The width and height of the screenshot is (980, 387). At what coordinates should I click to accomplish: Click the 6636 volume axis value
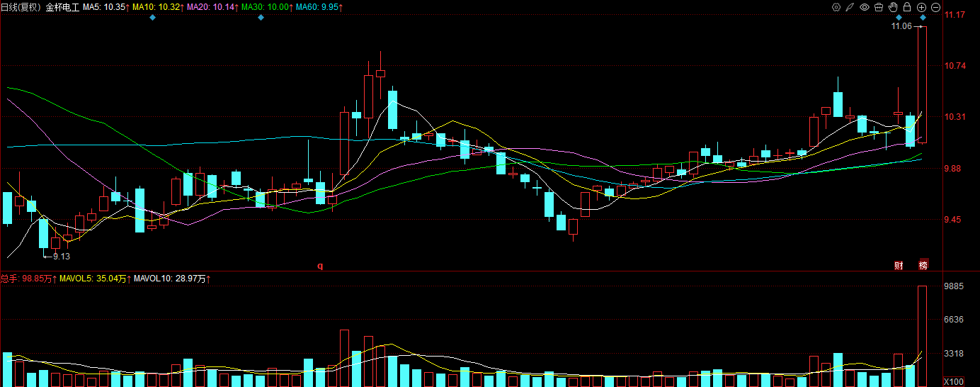click(x=955, y=320)
